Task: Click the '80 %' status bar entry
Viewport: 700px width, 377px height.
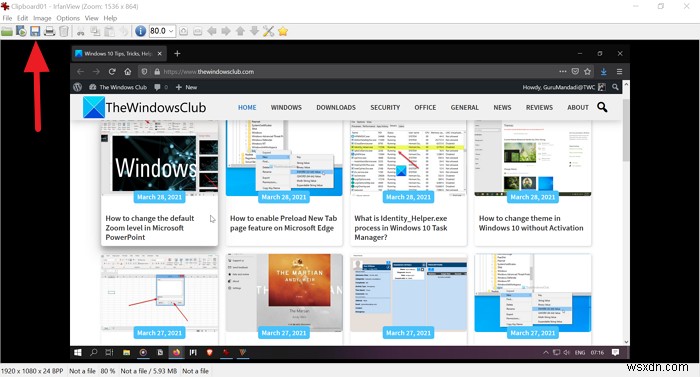Action: click(108, 371)
